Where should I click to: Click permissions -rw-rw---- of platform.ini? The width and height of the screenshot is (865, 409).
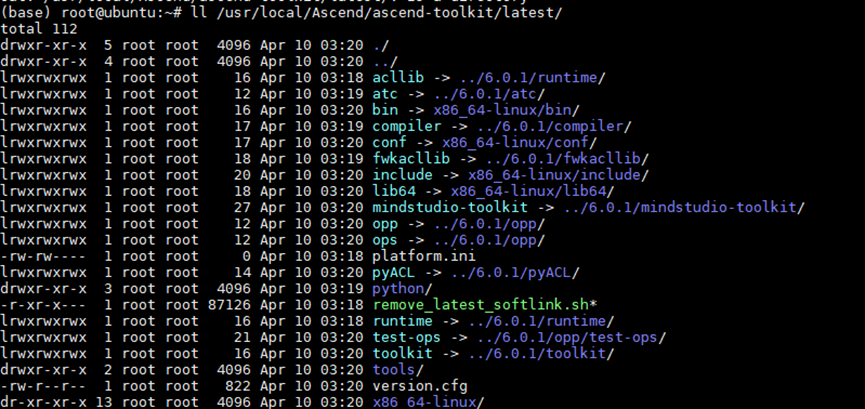coord(44,256)
